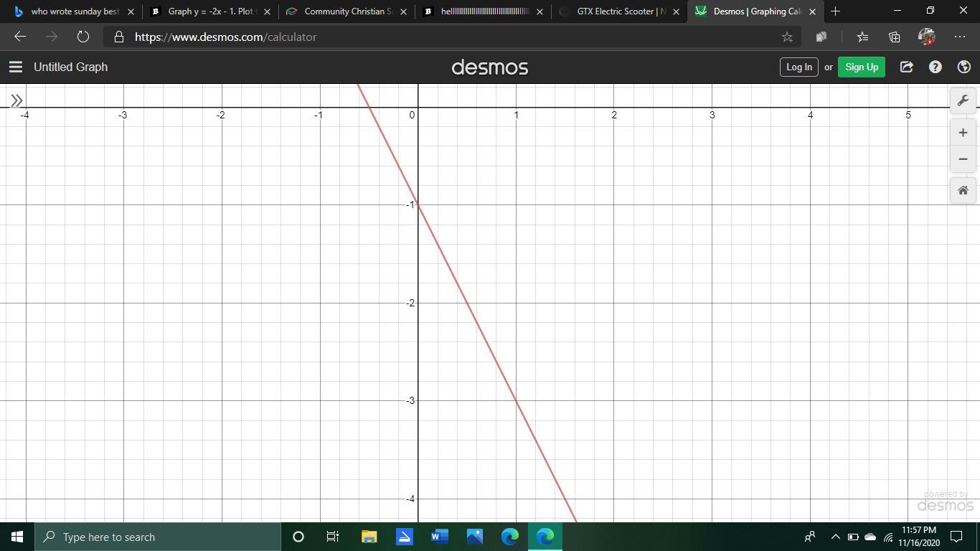Open browser Collections
Image resolution: width=980 pixels, height=551 pixels.
tap(895, 37)
